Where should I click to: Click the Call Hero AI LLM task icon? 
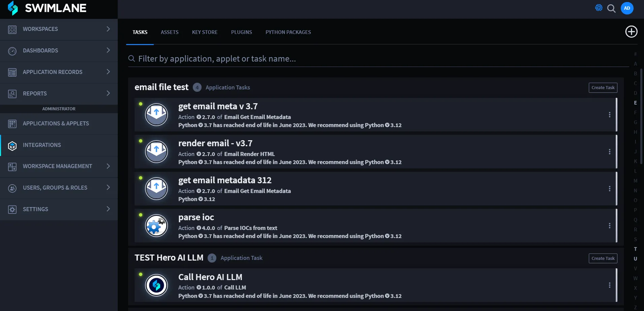coord(156,285)
